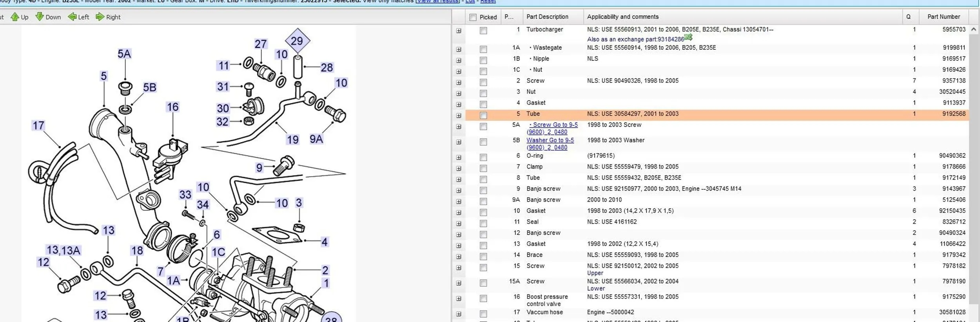Select callout 19 on the diagram

pyautogui.click(x=292, y=140)
